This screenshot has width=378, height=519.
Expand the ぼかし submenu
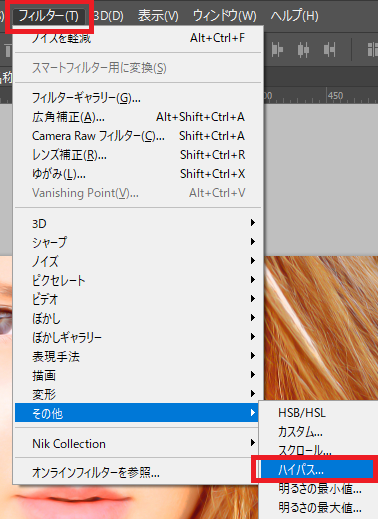tap(138, 318)
